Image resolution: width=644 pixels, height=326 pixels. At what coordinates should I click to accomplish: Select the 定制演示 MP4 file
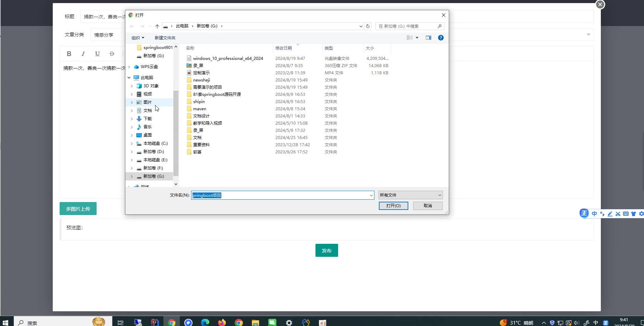pos(201,73)
